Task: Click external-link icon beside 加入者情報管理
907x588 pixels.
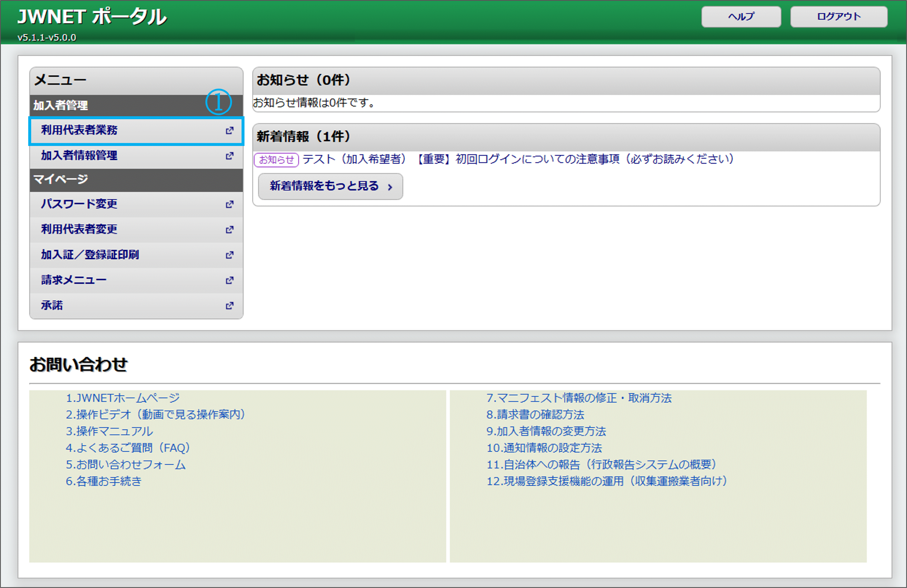Action: (x=229, y=155)
